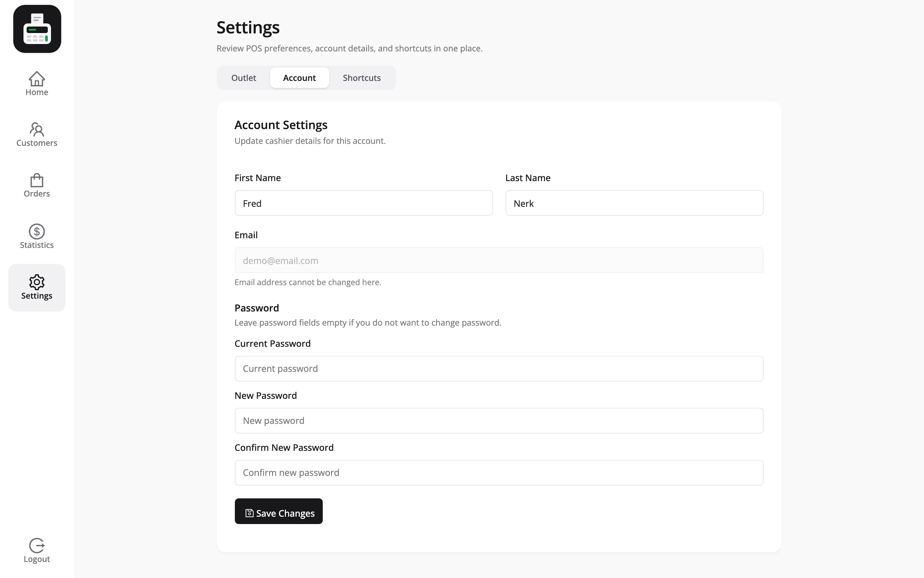Viewport: 924px width, 578px height.
Task: Click into the Current Password field
Action: (x=499, y=369)
